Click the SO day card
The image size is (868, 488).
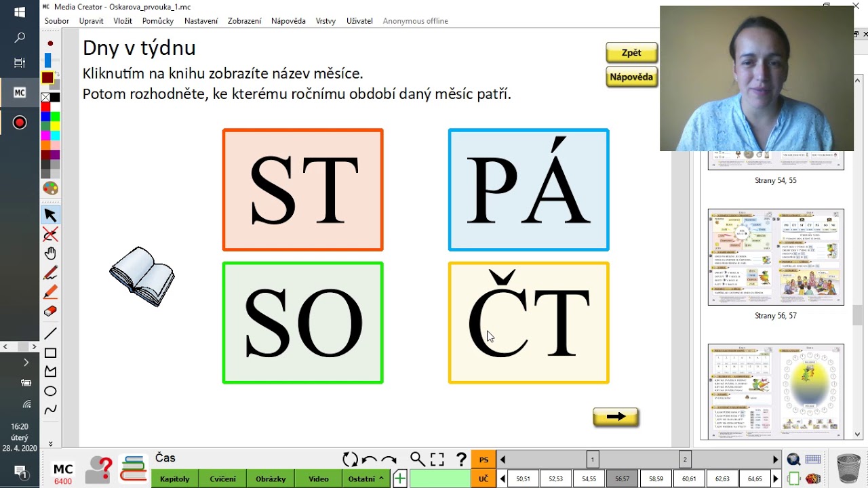[303, 323]
